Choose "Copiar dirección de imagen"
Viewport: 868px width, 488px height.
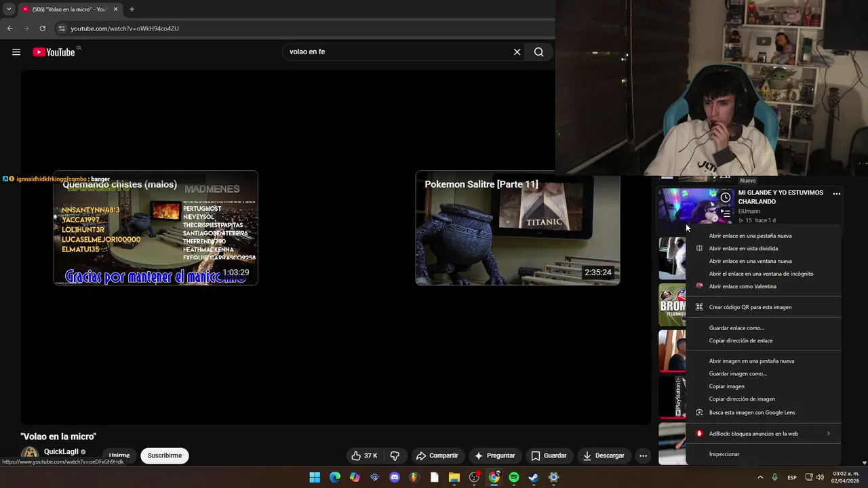[x=764, y=399]
